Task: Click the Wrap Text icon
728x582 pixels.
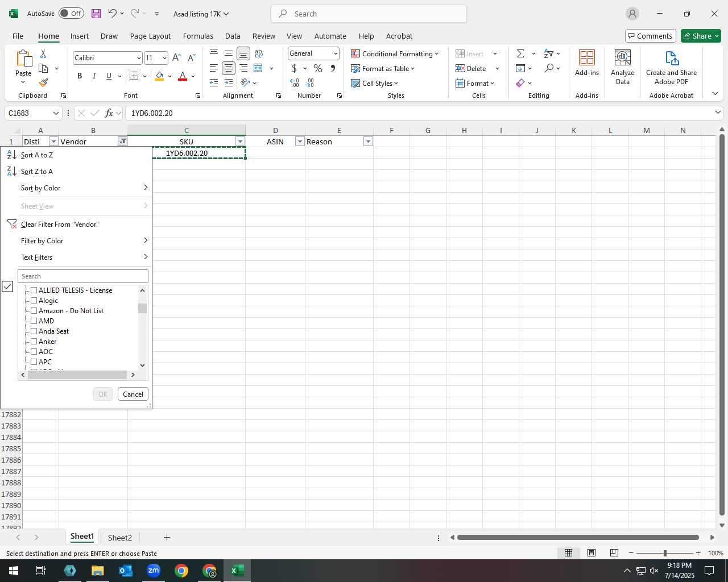Action: pos(259,53)
